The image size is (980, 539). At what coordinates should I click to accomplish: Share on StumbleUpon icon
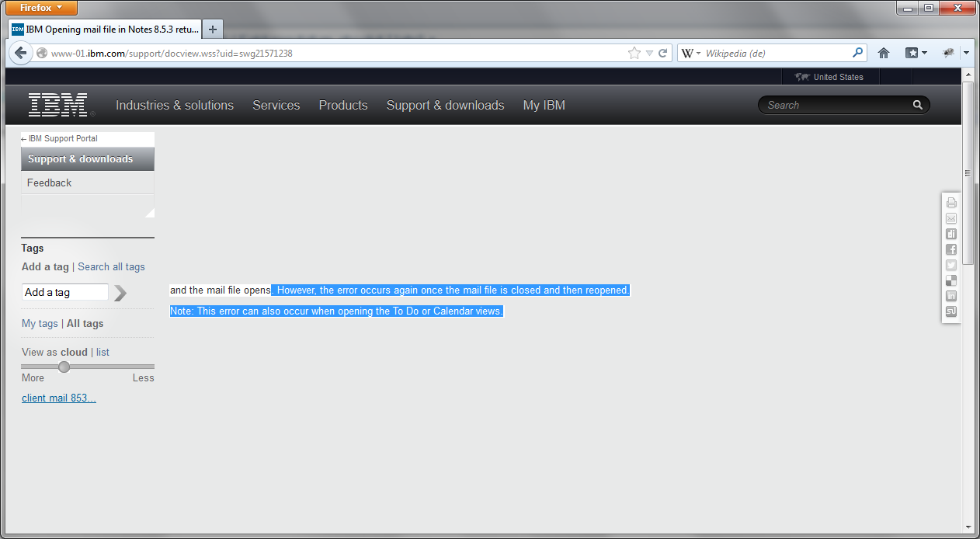(951, 311)
